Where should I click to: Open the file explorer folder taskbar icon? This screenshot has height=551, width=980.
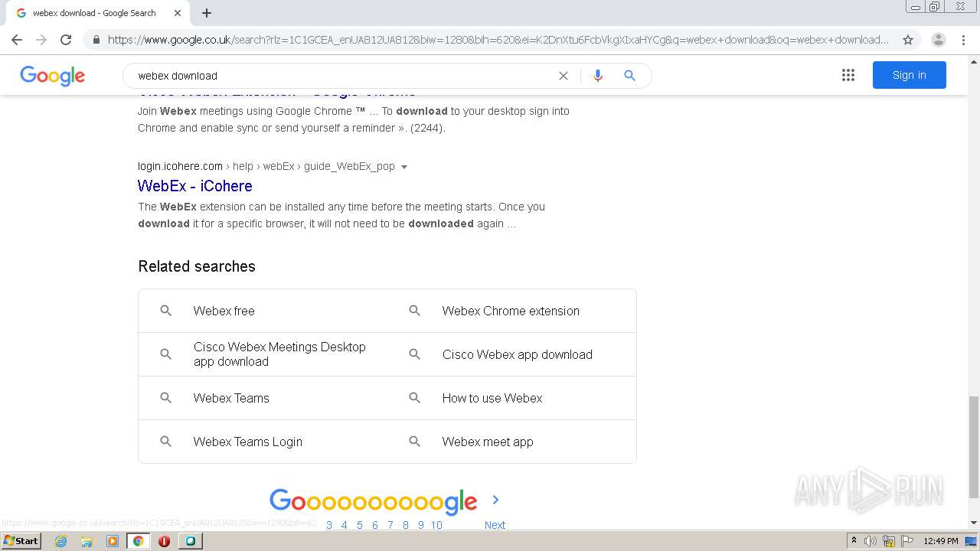tap(87, 541)
